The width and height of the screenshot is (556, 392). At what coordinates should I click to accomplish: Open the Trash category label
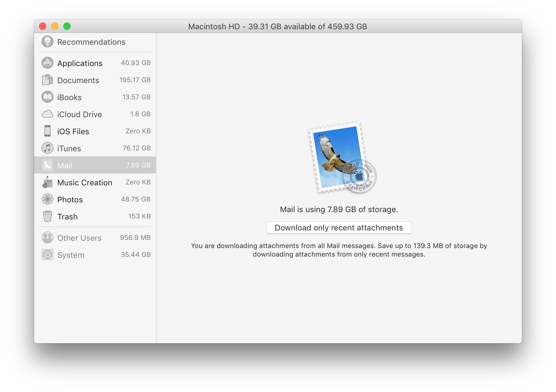pos(68,217)
